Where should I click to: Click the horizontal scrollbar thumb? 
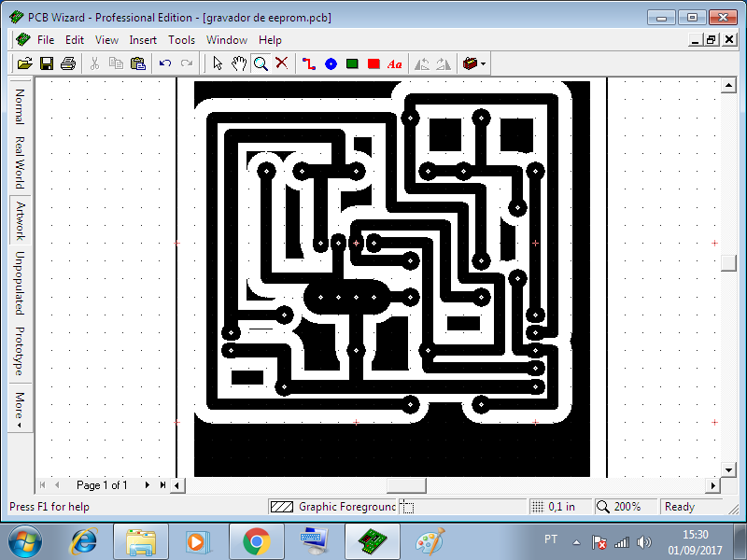coord(406,485)
